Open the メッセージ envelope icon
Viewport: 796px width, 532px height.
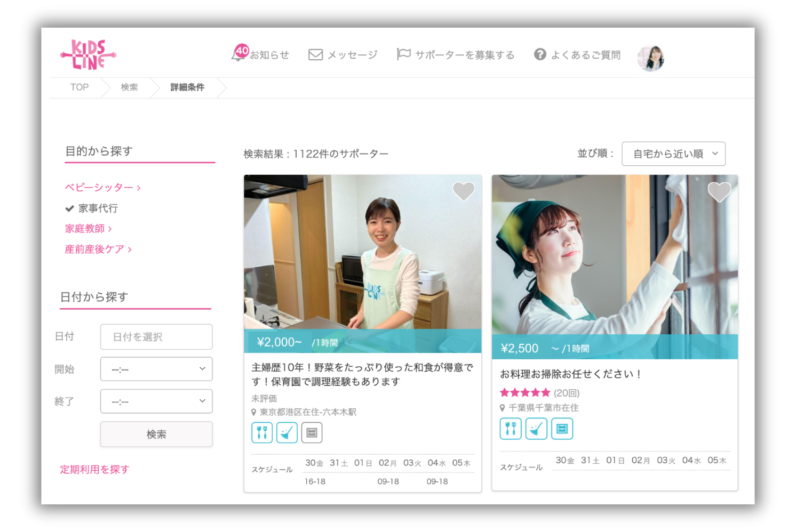click(315, 55)
